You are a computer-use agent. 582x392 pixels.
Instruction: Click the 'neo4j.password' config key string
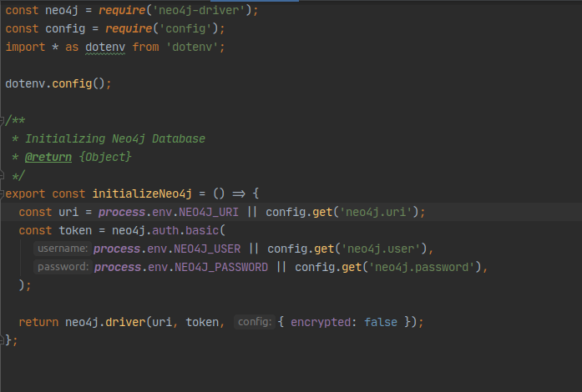pos(422,268)
